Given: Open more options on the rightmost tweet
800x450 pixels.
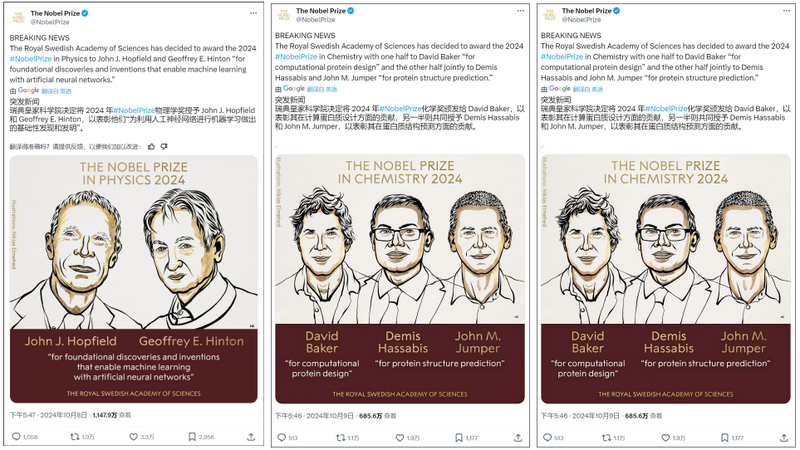Looking at the screenshot, I should pos(786,11).
